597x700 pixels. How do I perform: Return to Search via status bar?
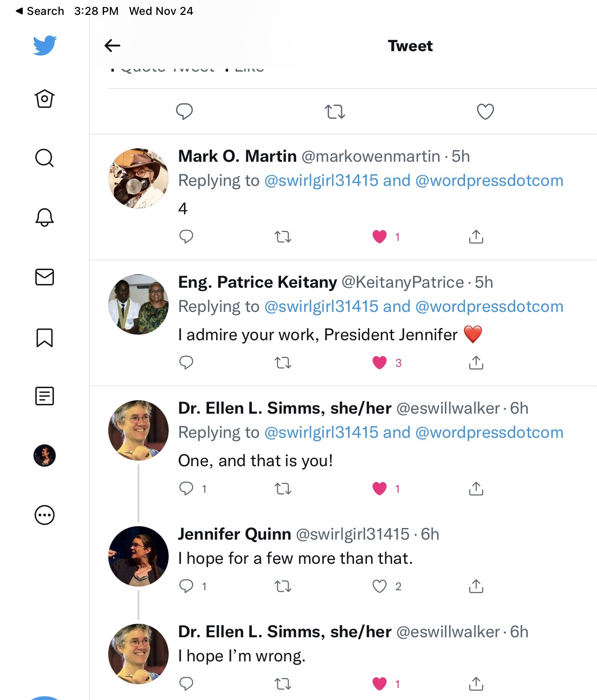coord(40,11)
